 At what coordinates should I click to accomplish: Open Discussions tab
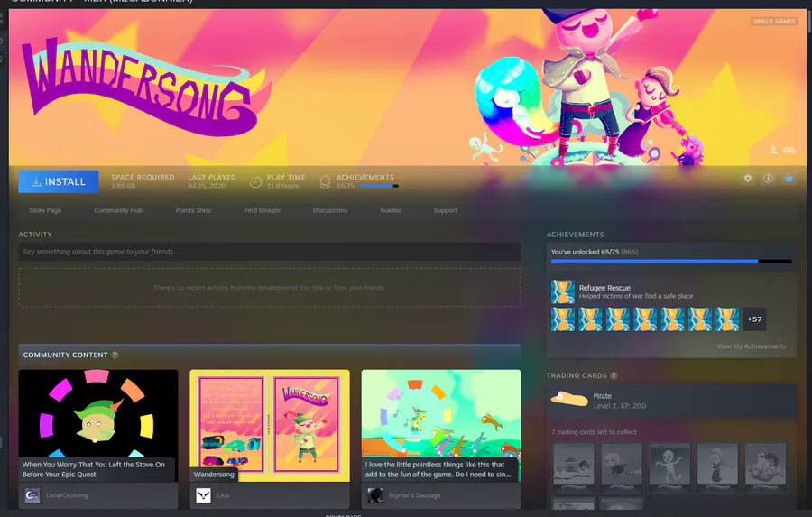330,210
